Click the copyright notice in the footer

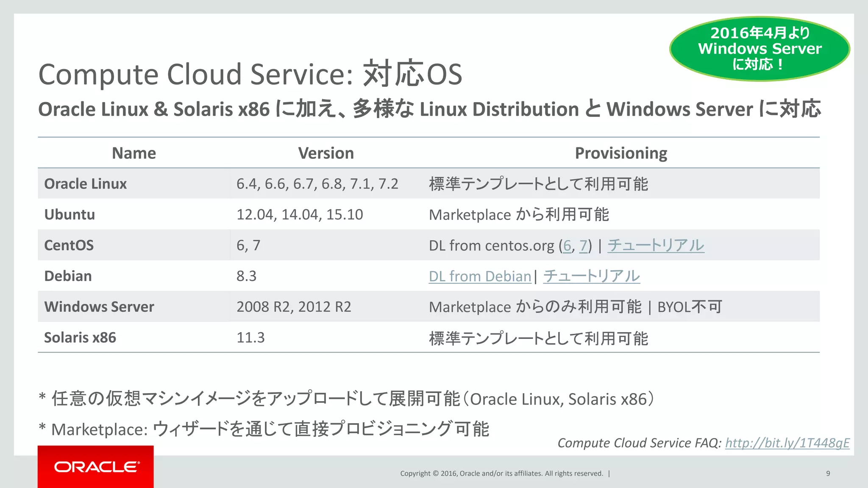pos(502,474)
